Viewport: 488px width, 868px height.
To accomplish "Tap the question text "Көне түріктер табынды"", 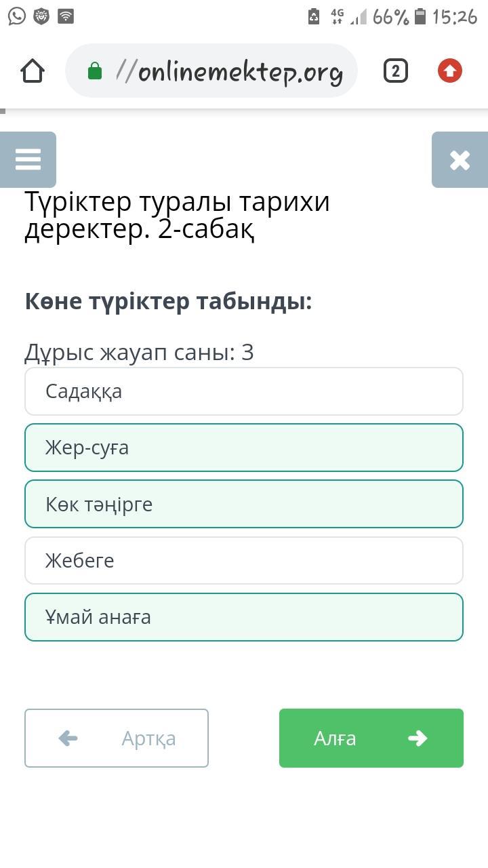I will (168, 302).
